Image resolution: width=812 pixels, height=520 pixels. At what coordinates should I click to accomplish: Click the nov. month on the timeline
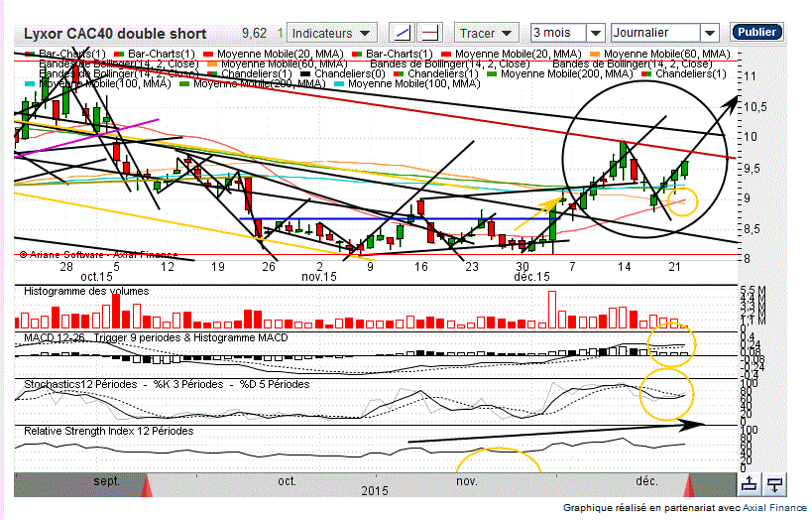467,481
